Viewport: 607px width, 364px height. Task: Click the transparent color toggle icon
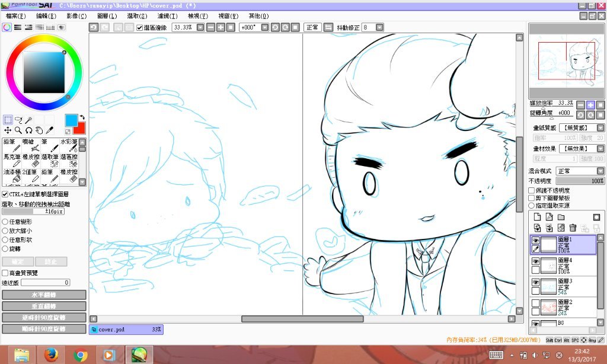tap(68, 132)
